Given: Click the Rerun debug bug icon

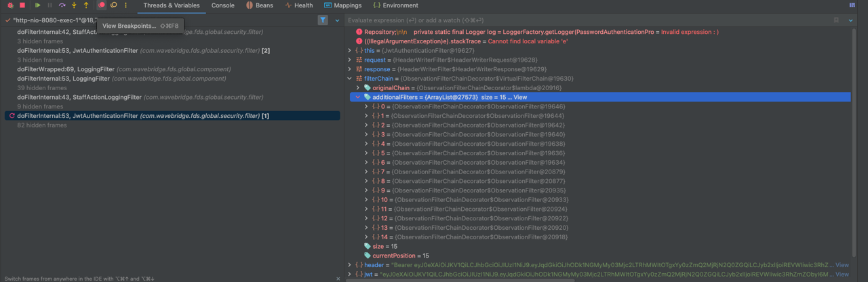Looking at the screenshot, I should [10, 5].
